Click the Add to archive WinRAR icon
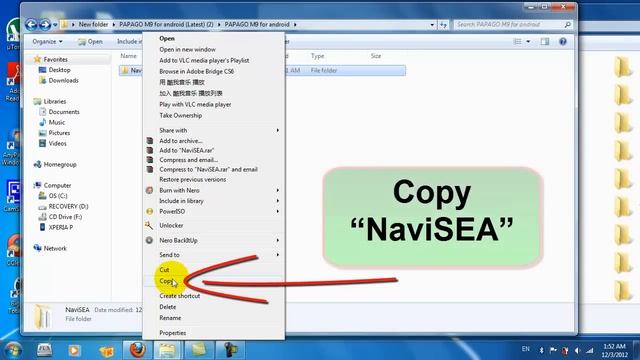The width and height of the screenshot is (640, 360). (150, 141)
